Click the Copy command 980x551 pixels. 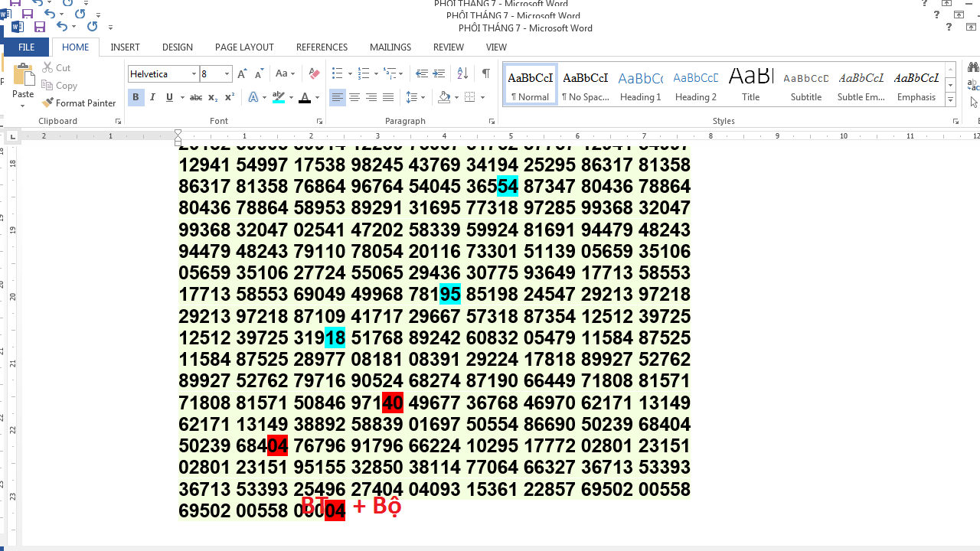click(x=59, y=86)
